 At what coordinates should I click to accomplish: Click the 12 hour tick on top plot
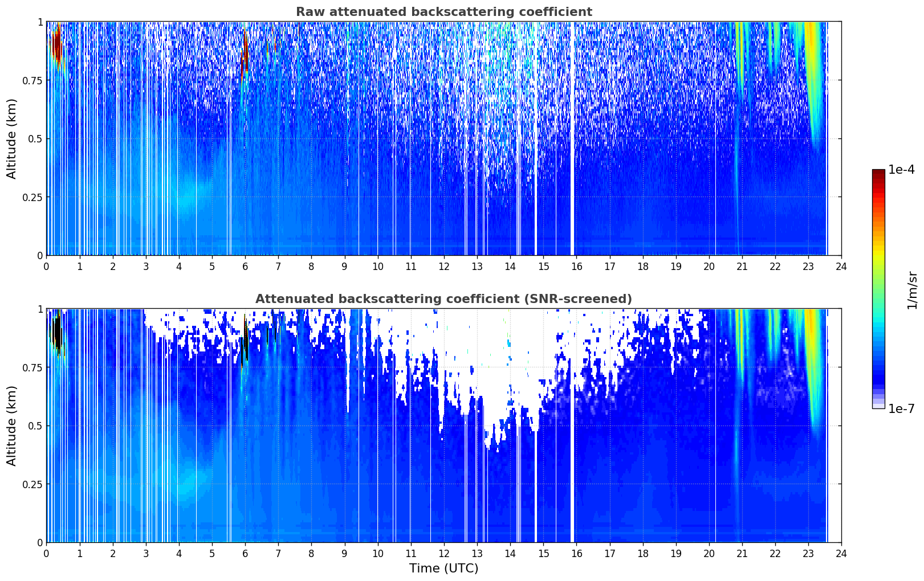pos(444,266)
